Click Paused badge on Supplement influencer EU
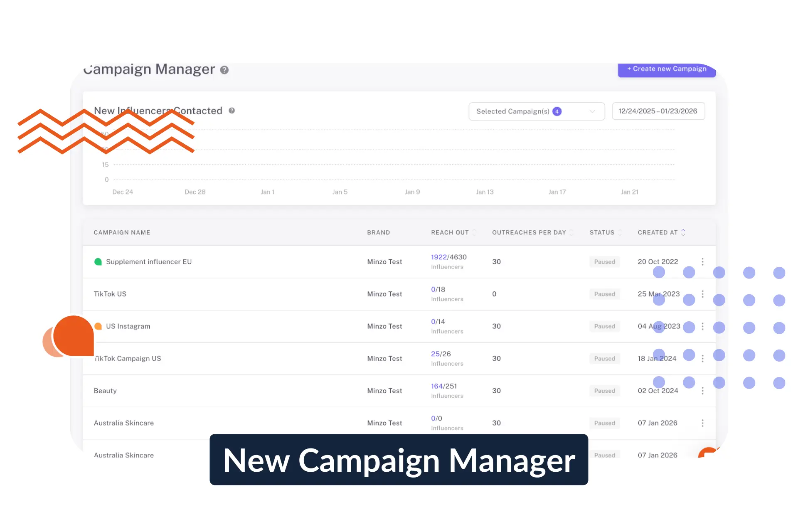Viewport: 798px width, 532px height. point(604,262)
